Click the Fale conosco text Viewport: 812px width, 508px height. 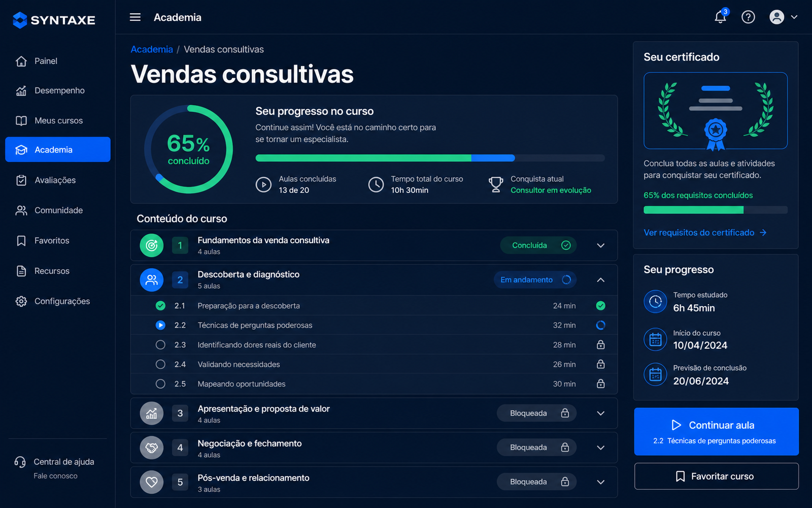point(55,476)
